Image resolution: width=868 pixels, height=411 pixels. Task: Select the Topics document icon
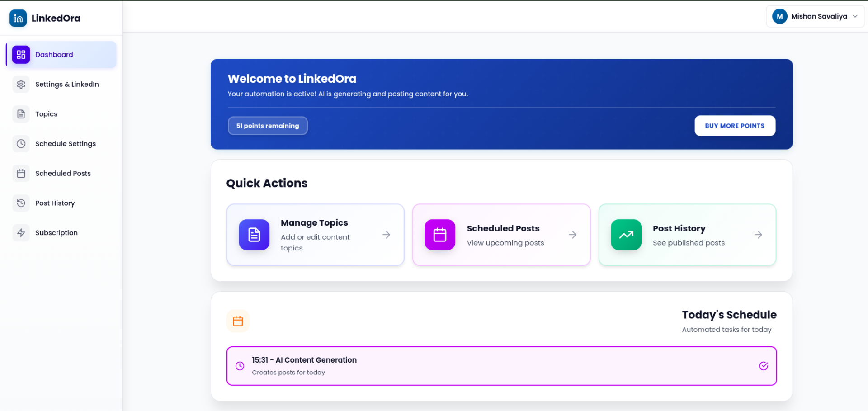click(x=21, y=114)
